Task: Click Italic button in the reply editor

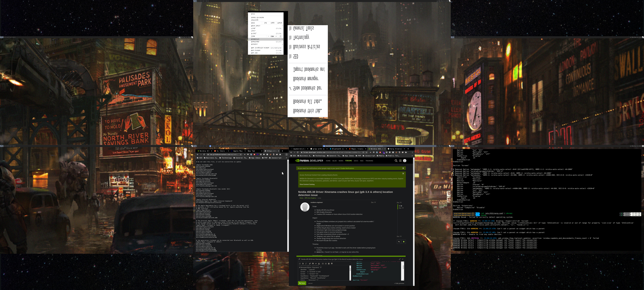Action: 306,264
